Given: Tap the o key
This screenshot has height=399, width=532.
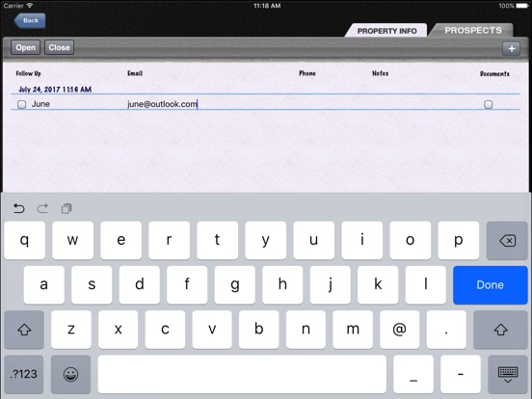Looking at the screenshot, I should pos(411,241).
